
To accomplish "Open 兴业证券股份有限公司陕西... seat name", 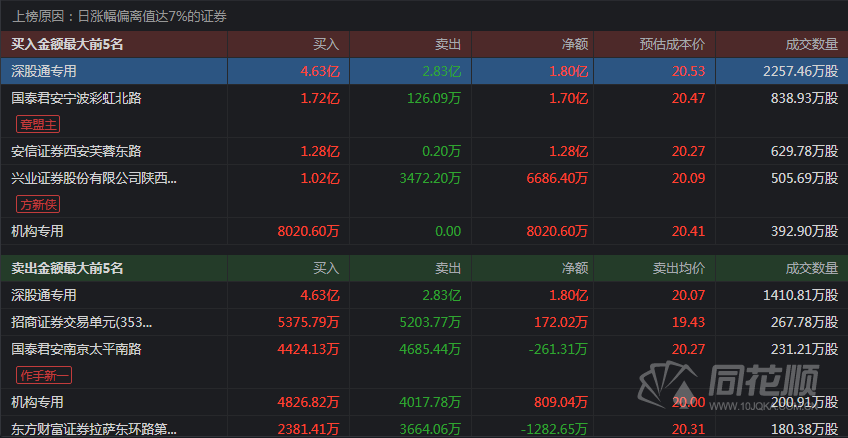I will 94,178.
